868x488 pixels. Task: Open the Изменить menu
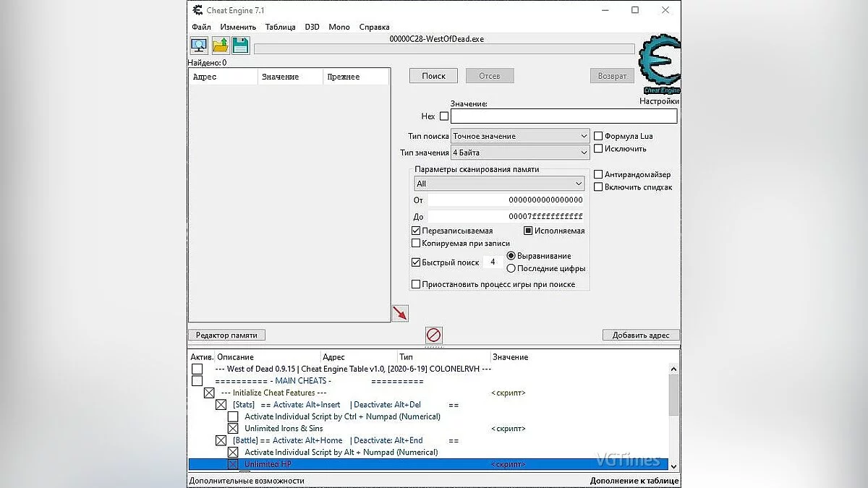[238, 27]
